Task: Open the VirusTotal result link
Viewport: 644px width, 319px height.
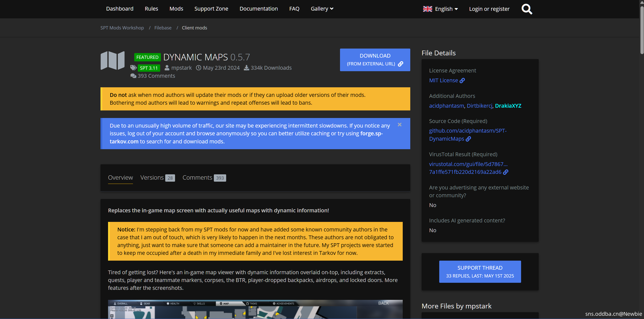Action: (468, 168)
